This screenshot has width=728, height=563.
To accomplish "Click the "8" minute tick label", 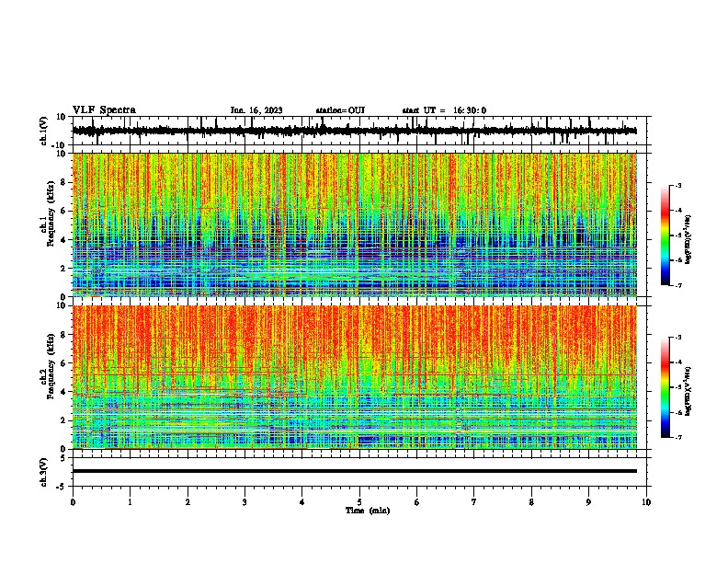I will pos(531,502).
